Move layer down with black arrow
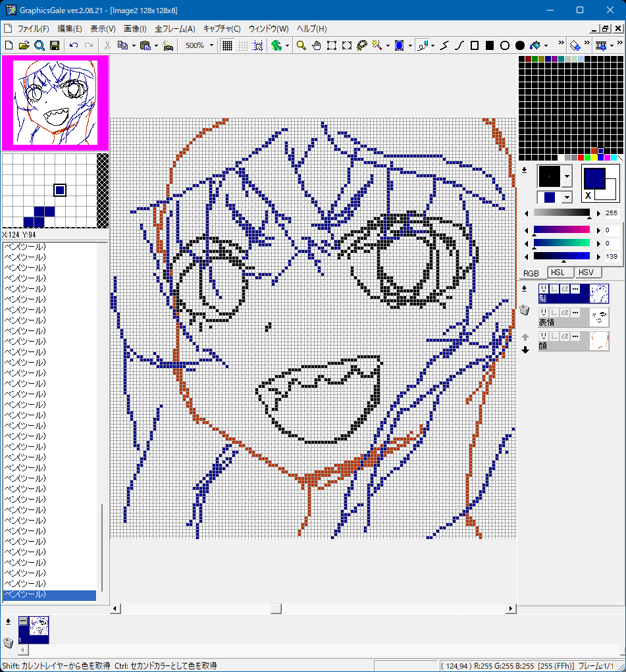 tap(525, 350)
